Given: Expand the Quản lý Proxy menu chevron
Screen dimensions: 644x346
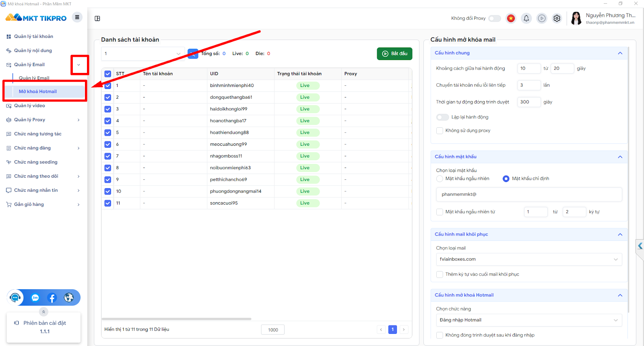Looking at the screenshot, I should 78,120.
